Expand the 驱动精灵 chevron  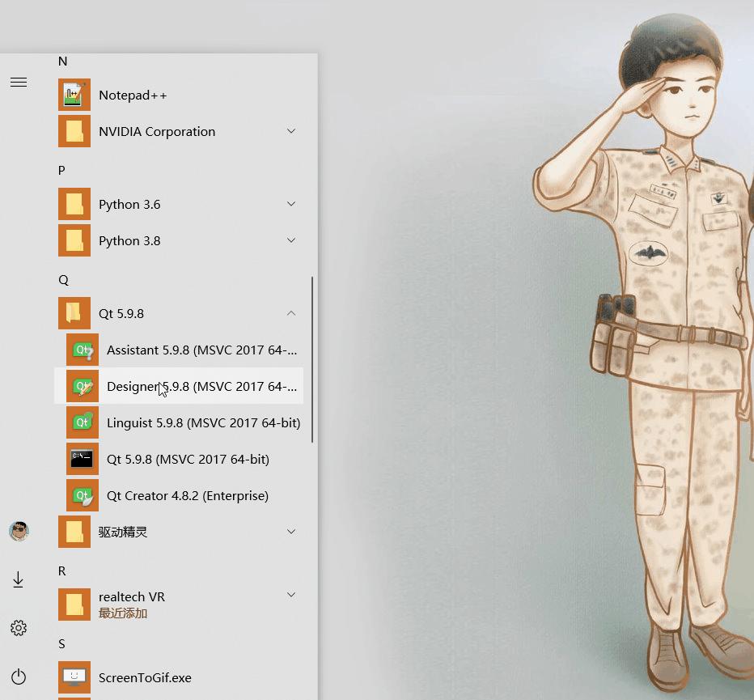[291, 532]
